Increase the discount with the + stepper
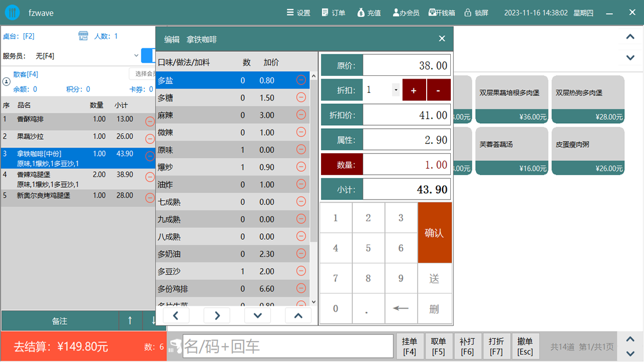 coord(414,89)
